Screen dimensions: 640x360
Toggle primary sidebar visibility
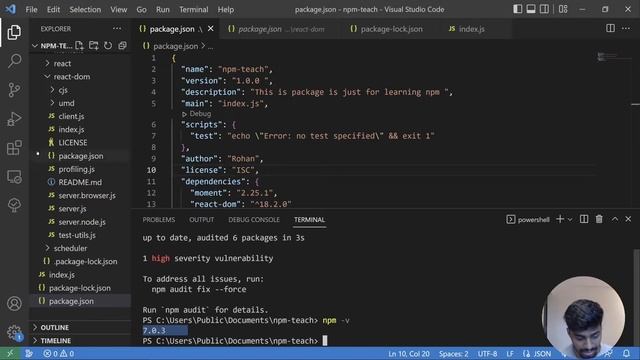click(518, 9)
